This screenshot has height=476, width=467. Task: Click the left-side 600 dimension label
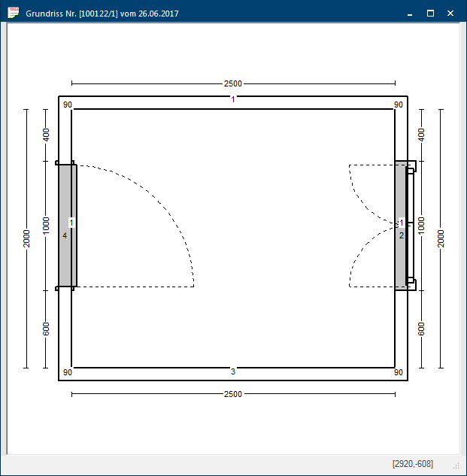(x=46, y=329)
